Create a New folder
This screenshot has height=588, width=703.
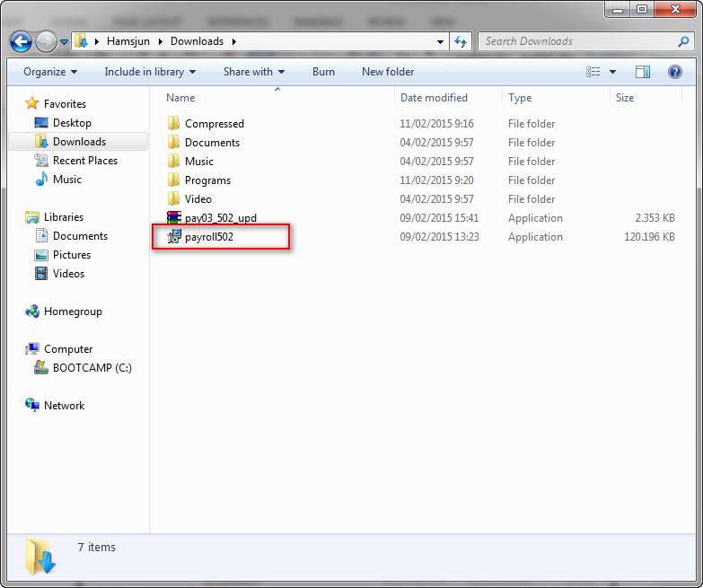tap(388, 72)
